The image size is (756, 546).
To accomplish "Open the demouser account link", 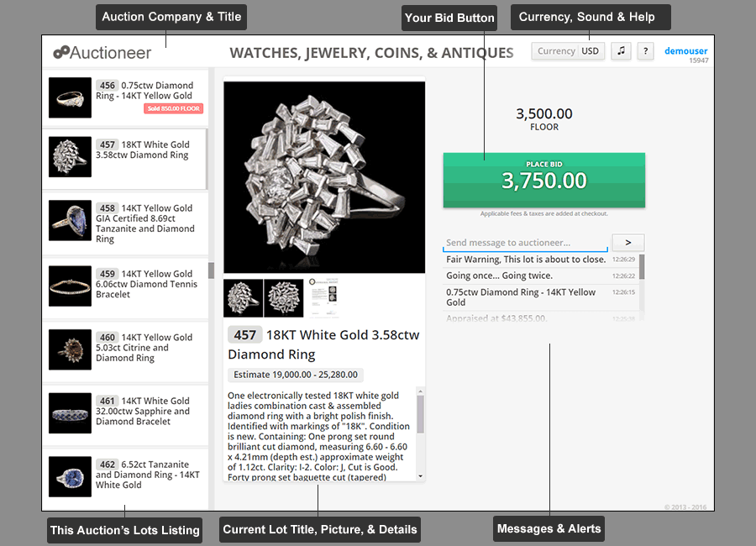I will tap(685, 50).
